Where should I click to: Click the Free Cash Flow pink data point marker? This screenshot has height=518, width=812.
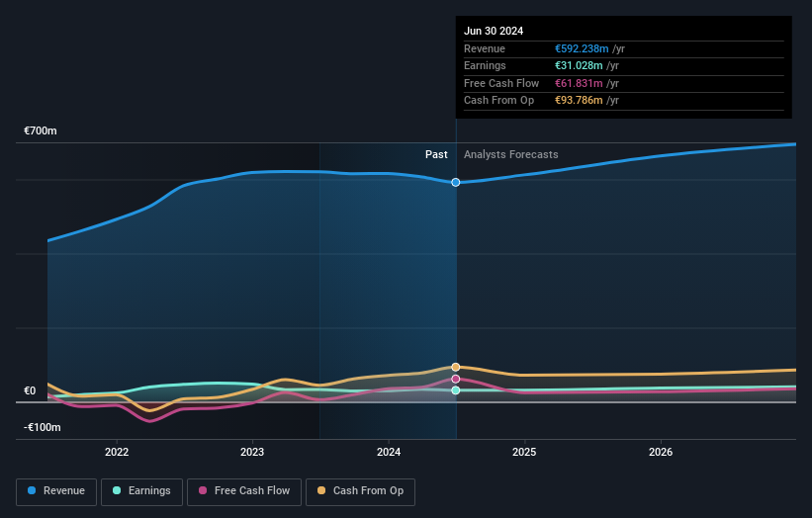[x=456, y=379]
